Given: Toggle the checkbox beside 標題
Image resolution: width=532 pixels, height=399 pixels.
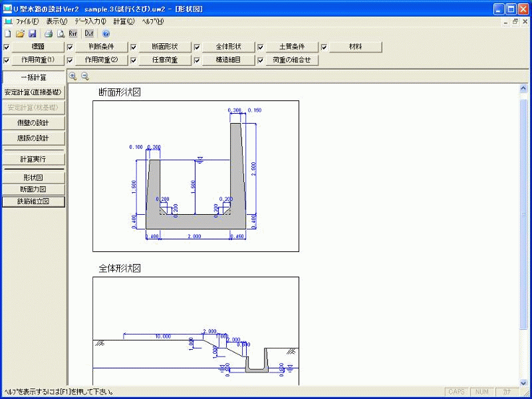Looking at the screenshot, I should 7,47.
